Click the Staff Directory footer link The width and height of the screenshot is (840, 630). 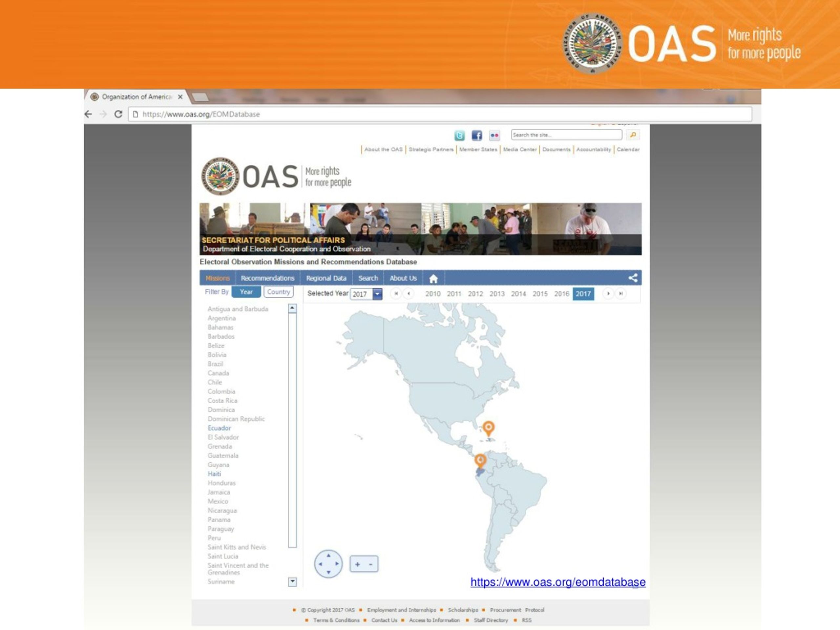point(491,620)
